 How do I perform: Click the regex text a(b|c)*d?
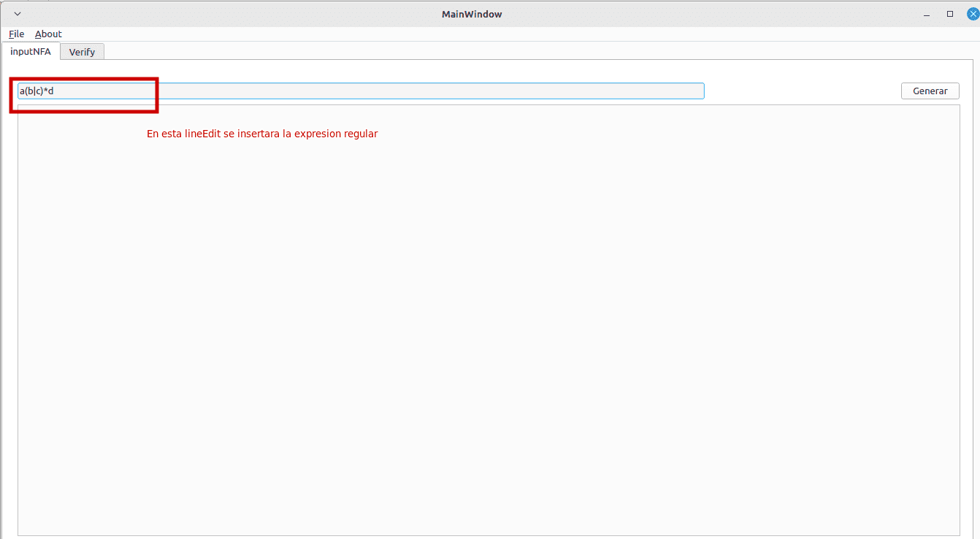pos(37,91)
